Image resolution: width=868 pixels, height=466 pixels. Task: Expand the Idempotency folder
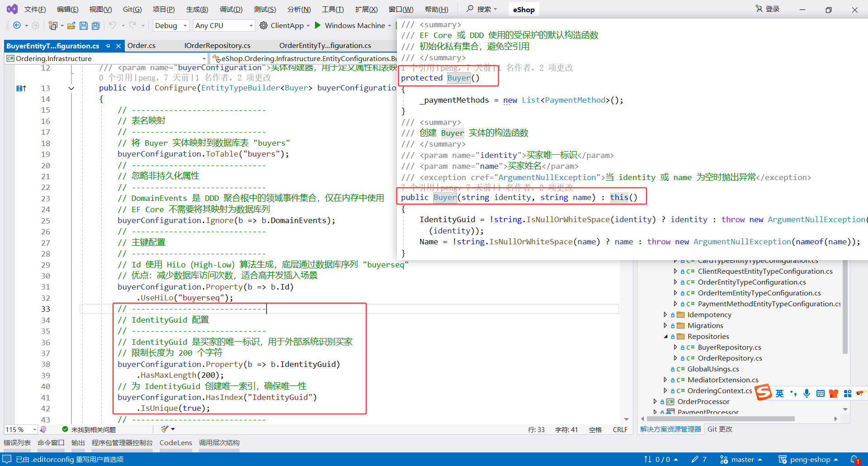point(665,315)
